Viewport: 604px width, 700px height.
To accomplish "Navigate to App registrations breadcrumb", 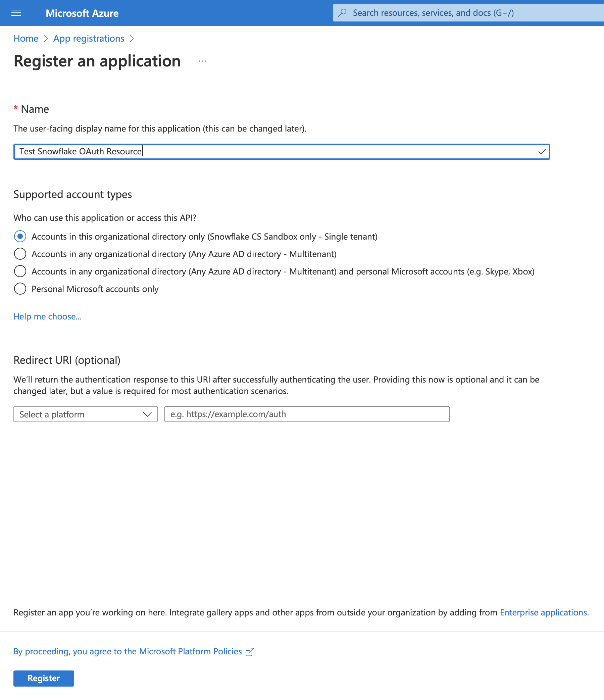I will click(89, 39).
